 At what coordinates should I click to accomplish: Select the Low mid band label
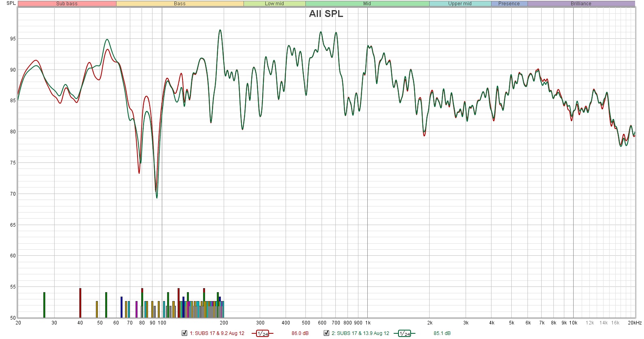274,4
